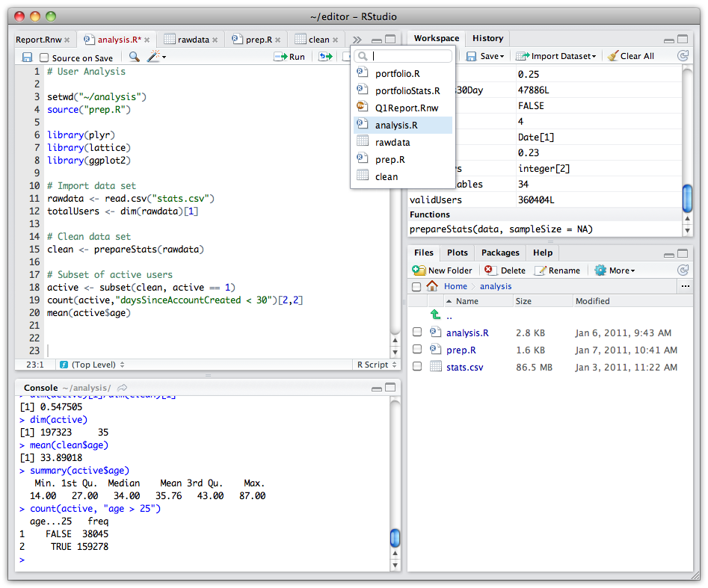Enable the Source on Save checkbox
The image size is (708, 588).
[45, 58]
